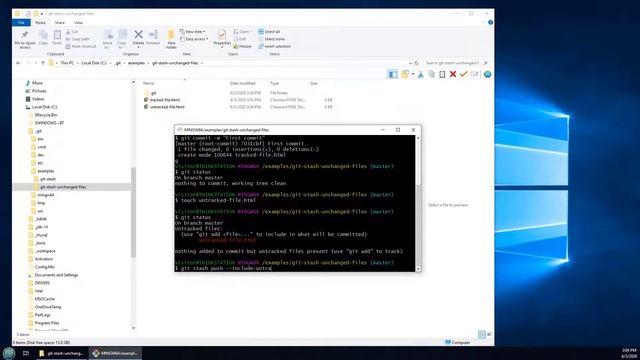This screenshot has height=360, width=640.
Task: Select git-stash folder in navigation tree
Action: tap(48, 179)
